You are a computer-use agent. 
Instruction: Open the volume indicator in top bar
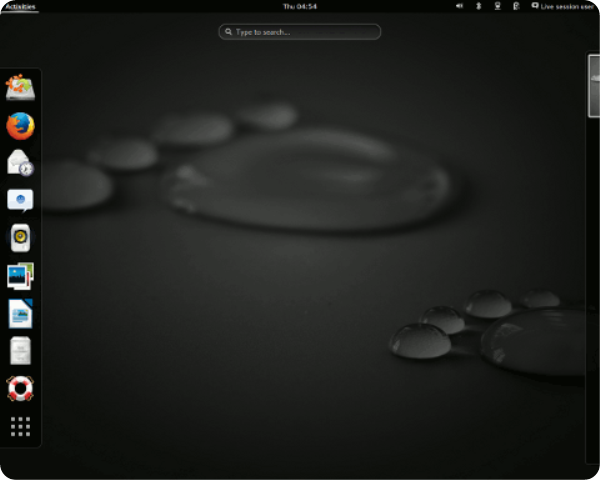(x=460, y=6)
